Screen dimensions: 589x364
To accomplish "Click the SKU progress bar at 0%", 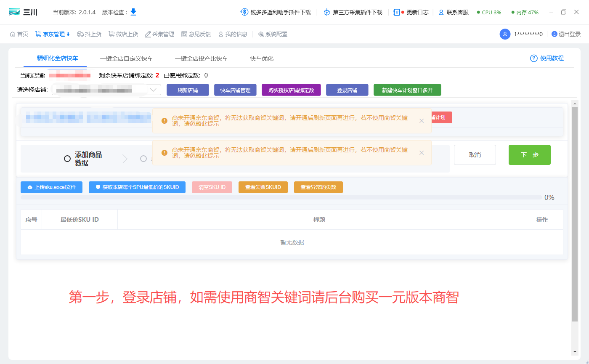I will click(x=281, y=197).
